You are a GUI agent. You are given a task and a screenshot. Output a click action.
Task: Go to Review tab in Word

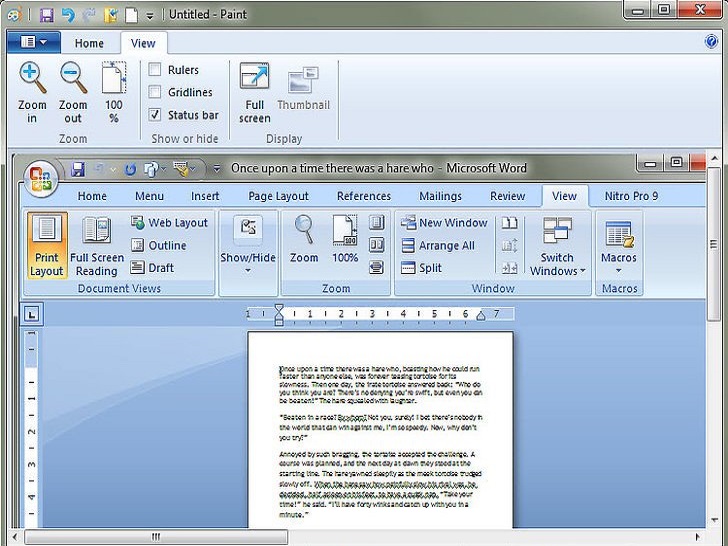click(507, 196)
